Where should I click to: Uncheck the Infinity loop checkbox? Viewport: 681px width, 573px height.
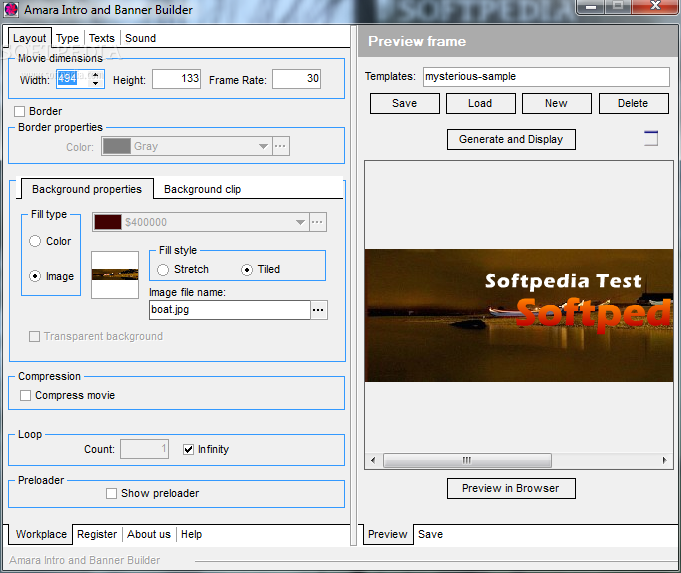tap(188, 449)
